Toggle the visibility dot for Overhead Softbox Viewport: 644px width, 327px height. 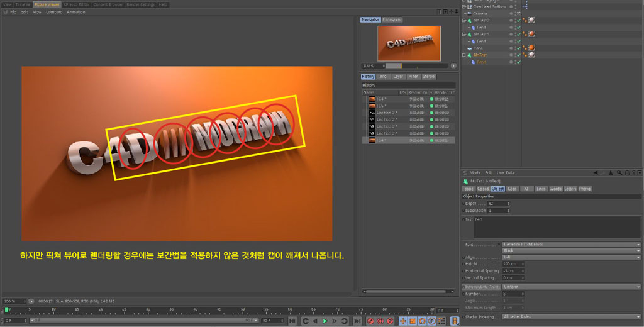[511, 6]
